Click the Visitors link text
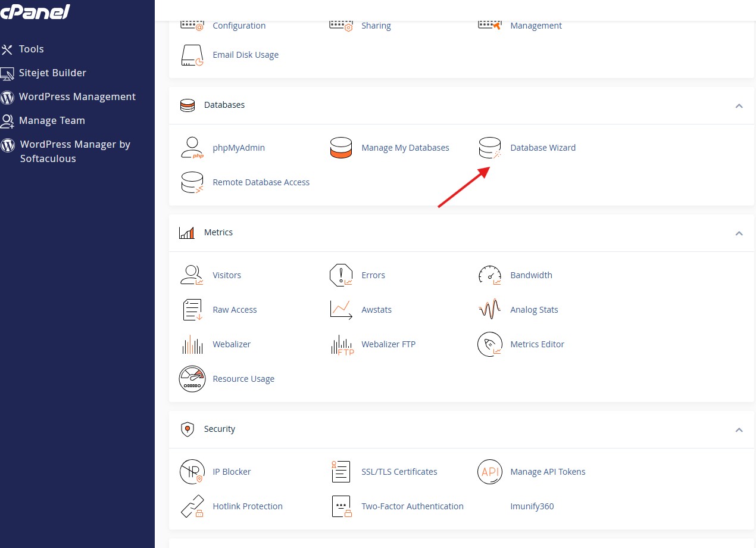 [227, 275]
